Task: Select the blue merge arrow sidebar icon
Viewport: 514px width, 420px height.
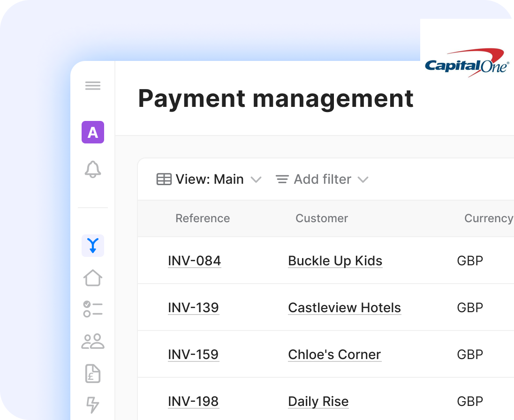Action: (x=93, y=246)
